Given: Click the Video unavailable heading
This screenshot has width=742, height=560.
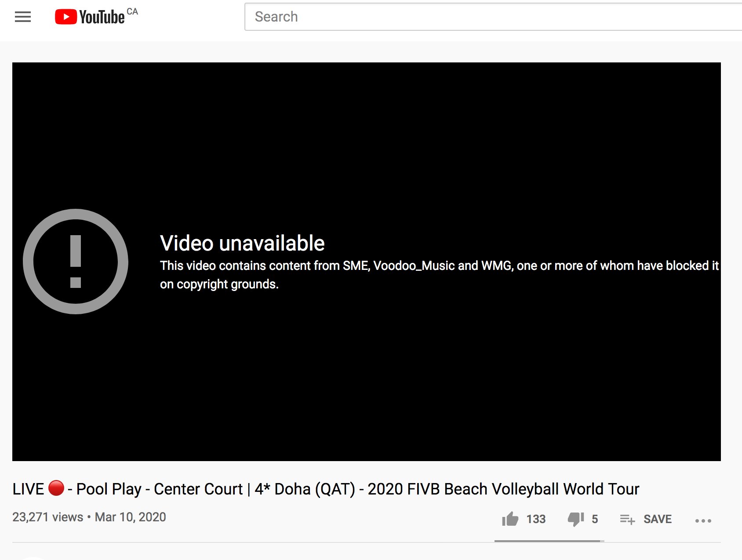Looking at the screenshot, I should pyautogui.click(x=242, y=243).
